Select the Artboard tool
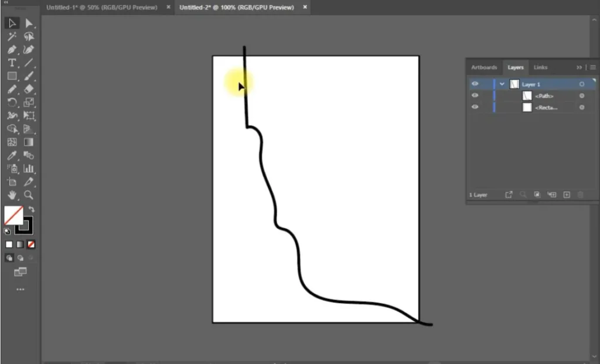The height and width of the screenshot is (364, 600). pyautogui.click(x=12, y=181)
